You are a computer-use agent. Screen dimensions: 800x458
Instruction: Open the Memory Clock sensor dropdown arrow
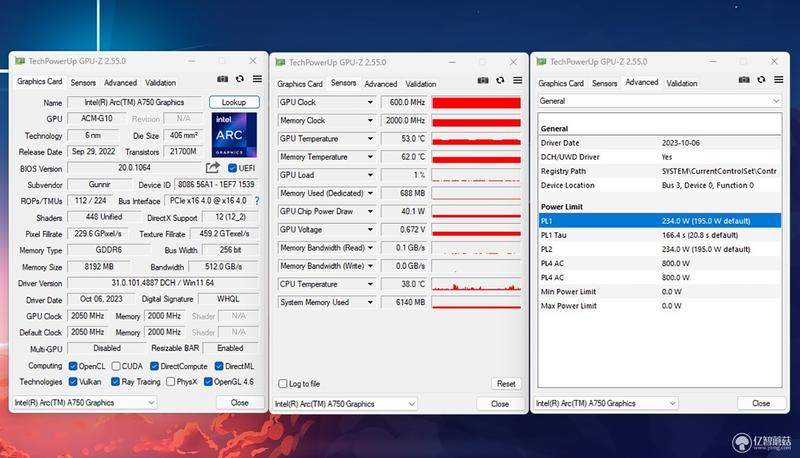370,121
